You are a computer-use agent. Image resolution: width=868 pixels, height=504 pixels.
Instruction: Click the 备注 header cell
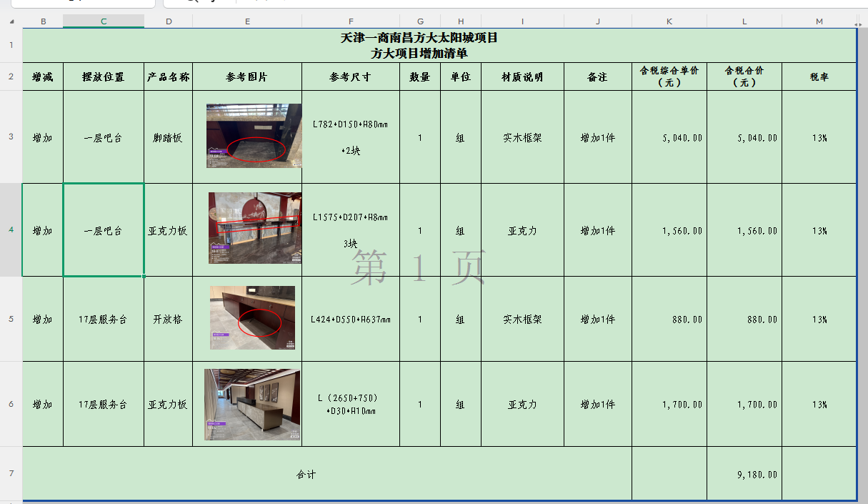coord(598,76)
